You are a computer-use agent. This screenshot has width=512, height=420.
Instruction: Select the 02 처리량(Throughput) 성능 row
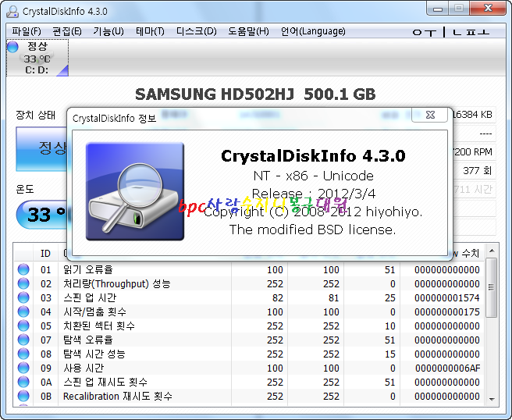(x=117, y=284)
